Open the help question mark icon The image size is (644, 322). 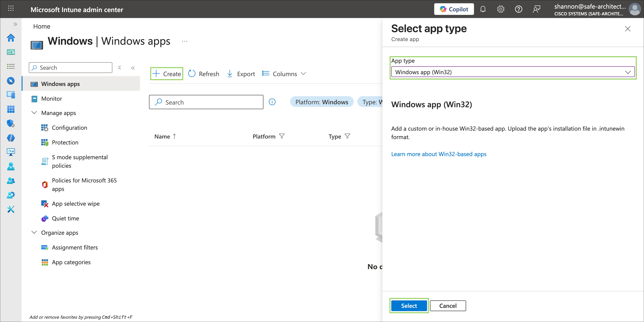click(x=519, y=9)
